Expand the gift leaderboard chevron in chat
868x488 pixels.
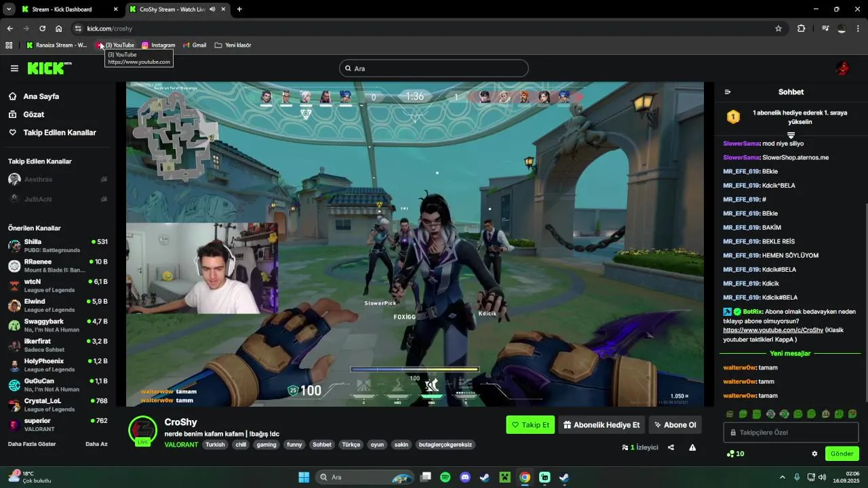tap(791, 136)
